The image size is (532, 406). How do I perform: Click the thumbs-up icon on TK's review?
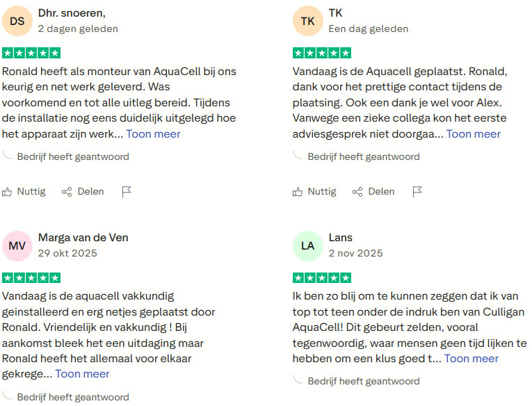pos(298,192)
